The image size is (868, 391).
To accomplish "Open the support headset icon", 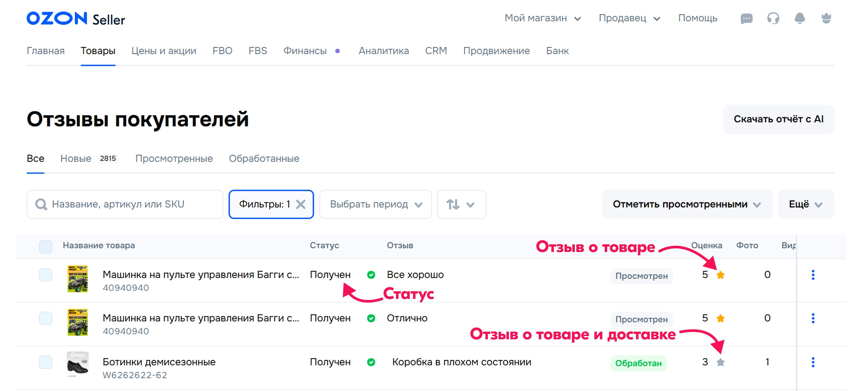I will tap(773, 18).
